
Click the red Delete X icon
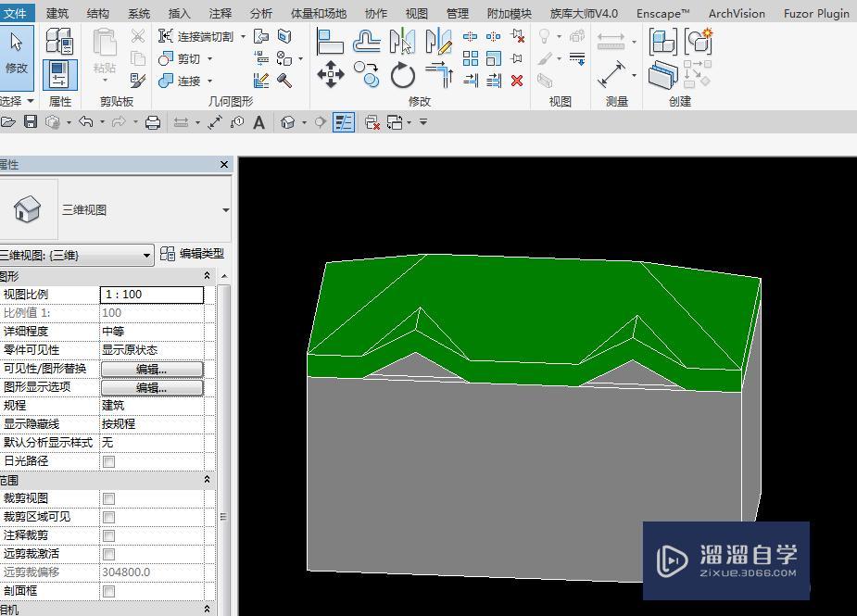[516, 81]
